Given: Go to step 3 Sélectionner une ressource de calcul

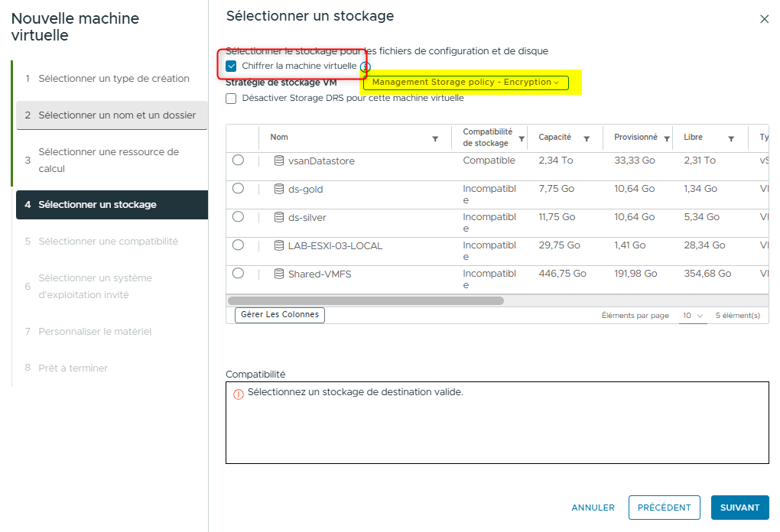Looking at the screenshot, I should [x=109, y=160].
